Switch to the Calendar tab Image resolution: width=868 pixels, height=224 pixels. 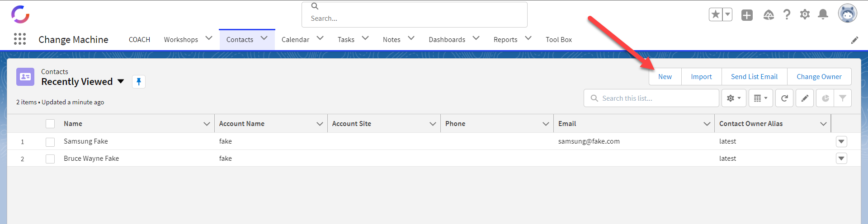(x=296, y=40)
